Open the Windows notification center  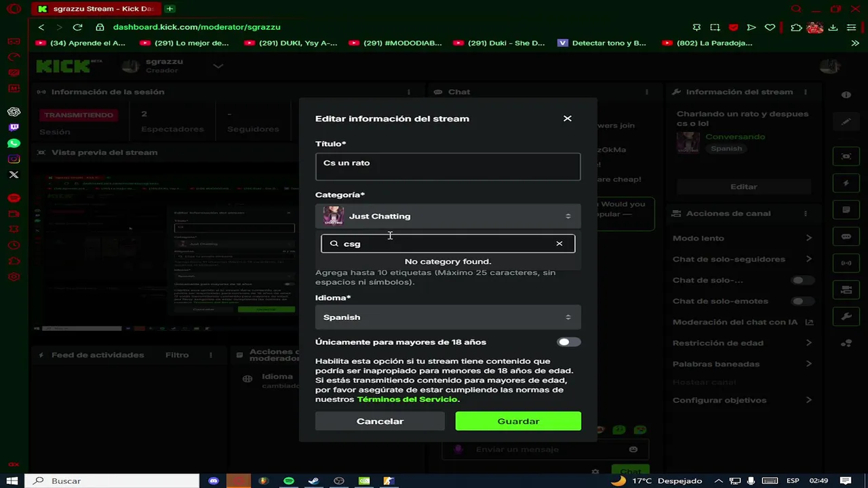click(846, 481)
